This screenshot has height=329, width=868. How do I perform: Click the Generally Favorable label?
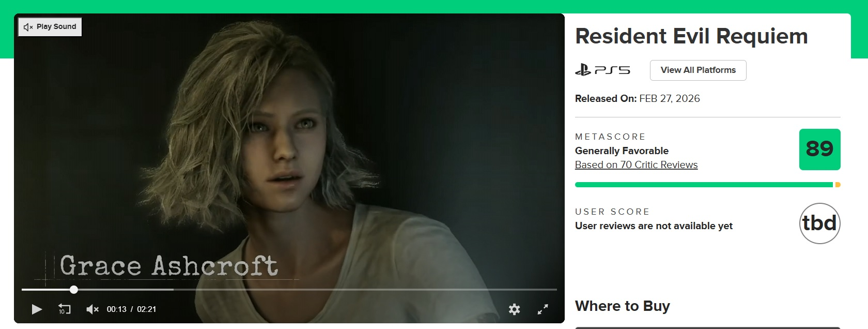click(622, 151)
